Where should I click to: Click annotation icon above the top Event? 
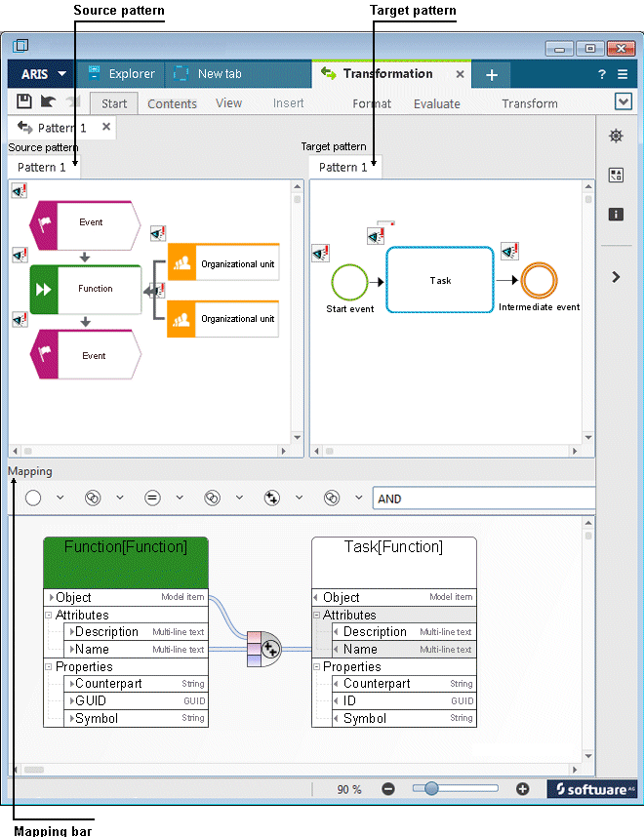click(x=20, y=190)
